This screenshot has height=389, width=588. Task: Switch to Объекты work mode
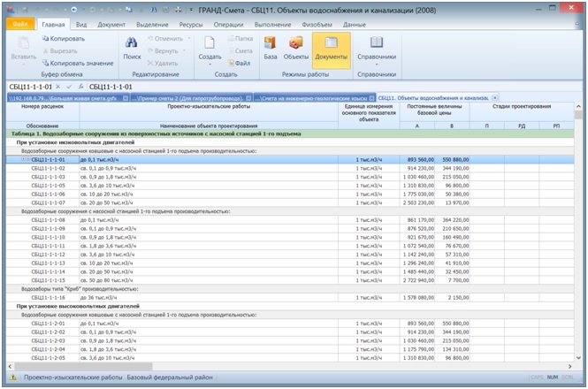coord(296,48)
